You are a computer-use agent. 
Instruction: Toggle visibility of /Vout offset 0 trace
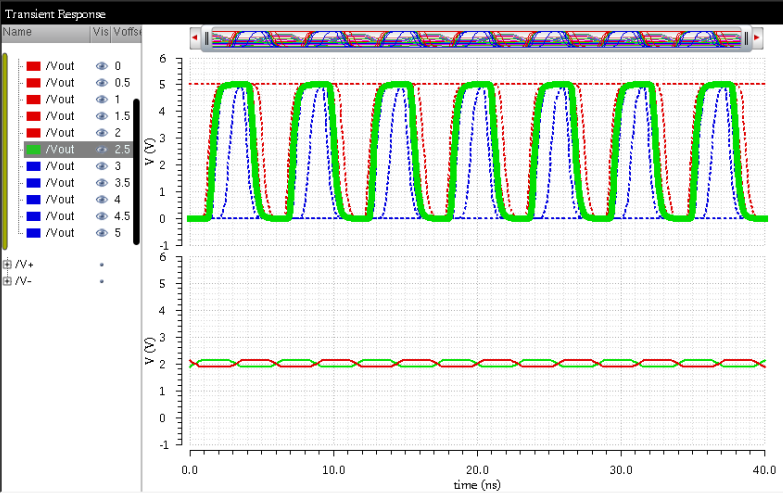point(102,66)
